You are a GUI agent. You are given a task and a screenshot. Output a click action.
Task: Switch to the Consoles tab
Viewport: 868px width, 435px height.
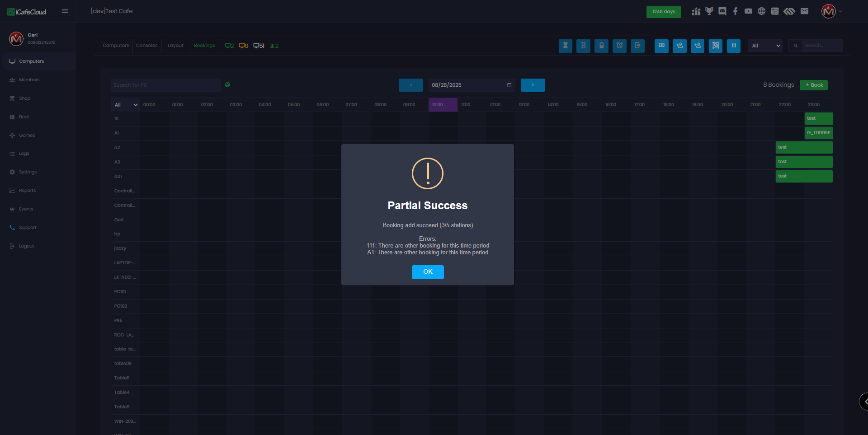point(146,46)
